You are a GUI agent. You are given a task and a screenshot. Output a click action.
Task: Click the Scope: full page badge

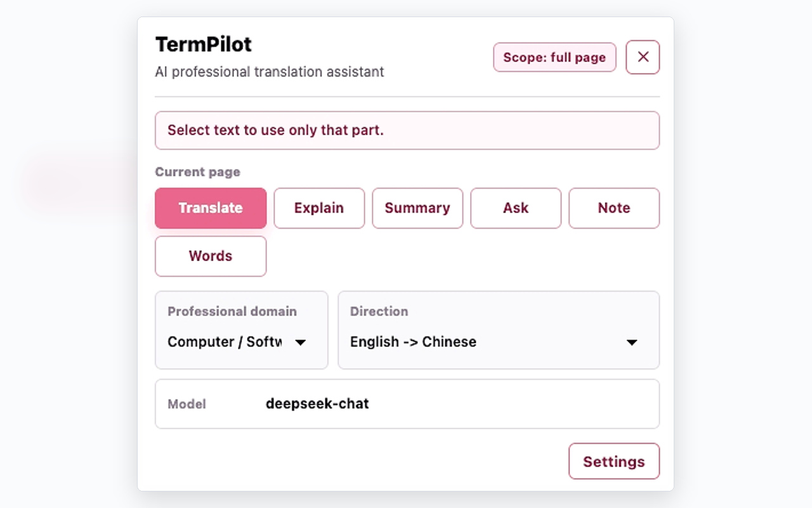[554, 57]
